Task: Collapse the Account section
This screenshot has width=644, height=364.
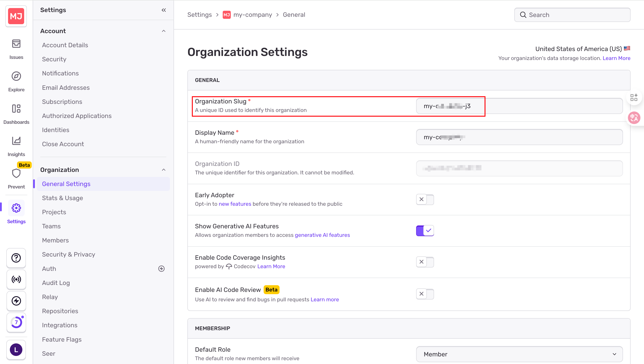Action: (164, 31)
